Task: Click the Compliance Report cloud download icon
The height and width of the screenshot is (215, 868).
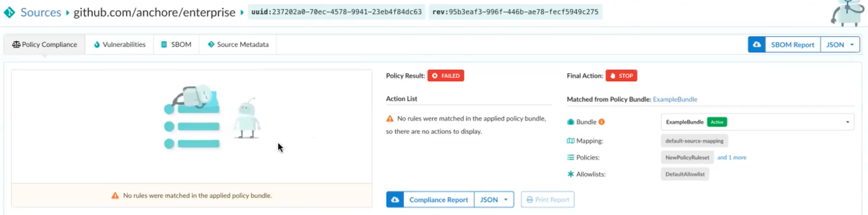Action: pos(395,199)
